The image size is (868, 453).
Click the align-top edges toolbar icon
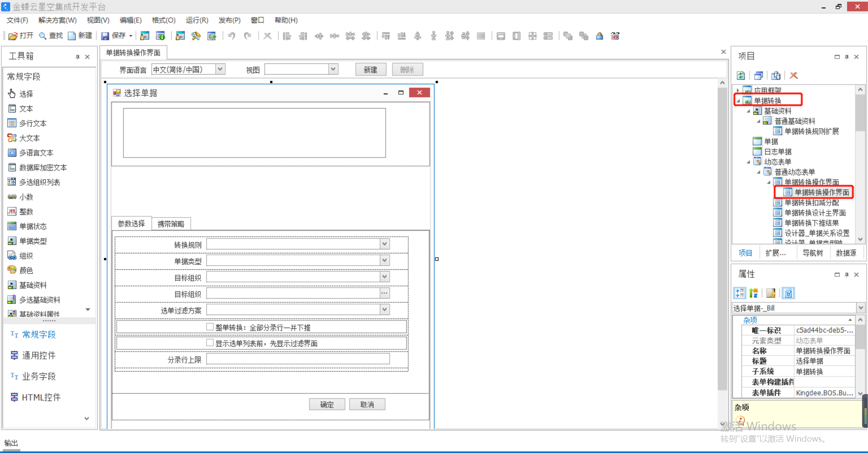[386, 36]
